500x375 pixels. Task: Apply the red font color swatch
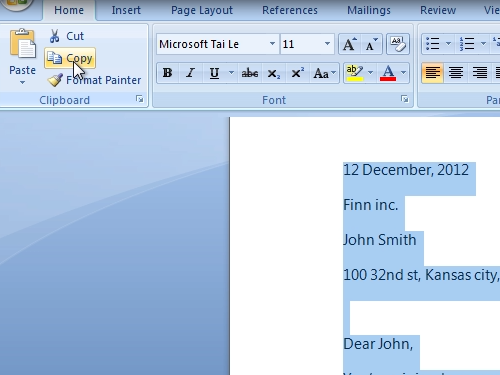(x=388, y=73)
